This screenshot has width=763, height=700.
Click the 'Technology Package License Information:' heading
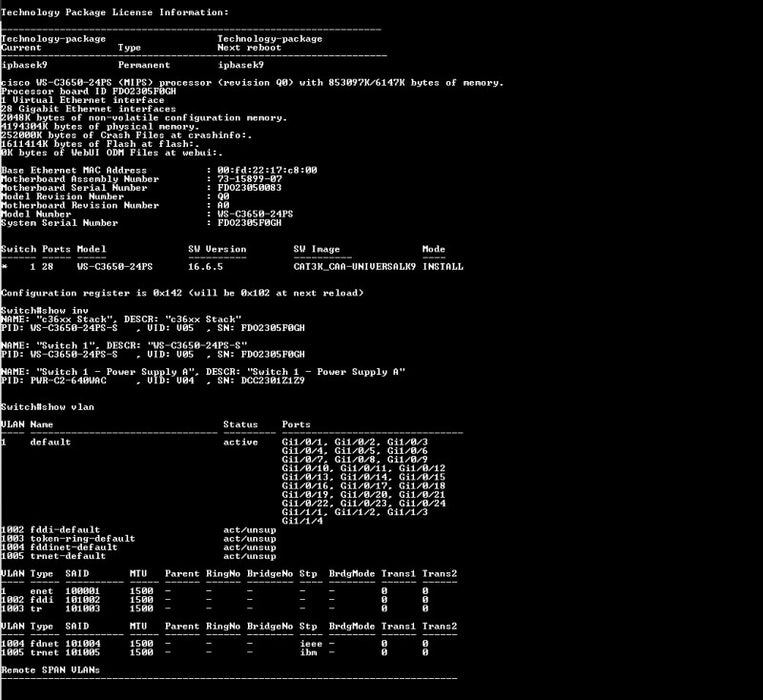[x=114, y=13]
